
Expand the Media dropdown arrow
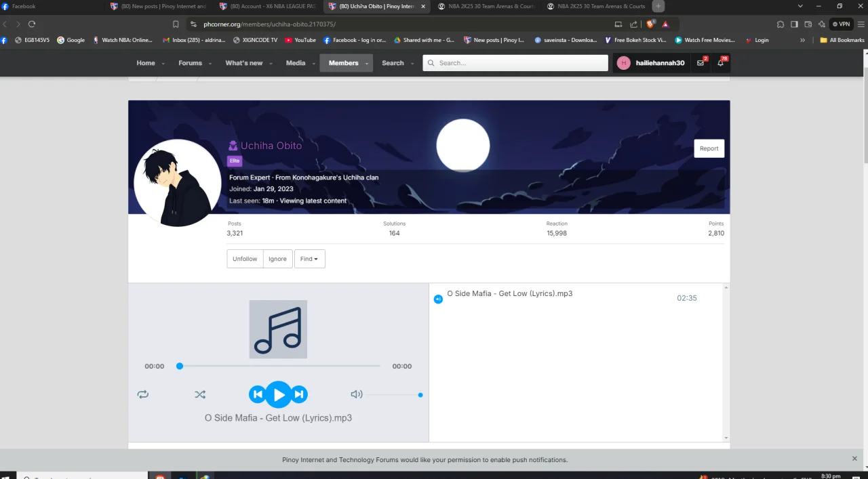tap(313, 64)
